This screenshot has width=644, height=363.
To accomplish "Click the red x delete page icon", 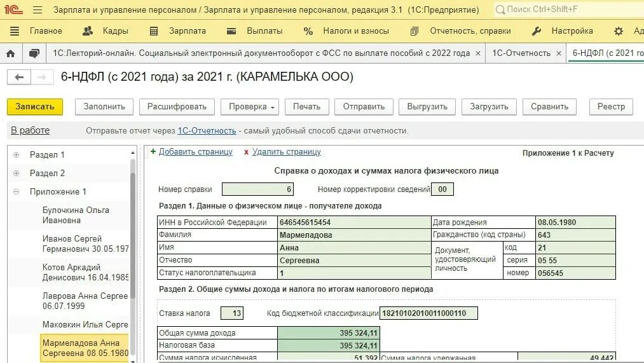I will coord(246,153).
